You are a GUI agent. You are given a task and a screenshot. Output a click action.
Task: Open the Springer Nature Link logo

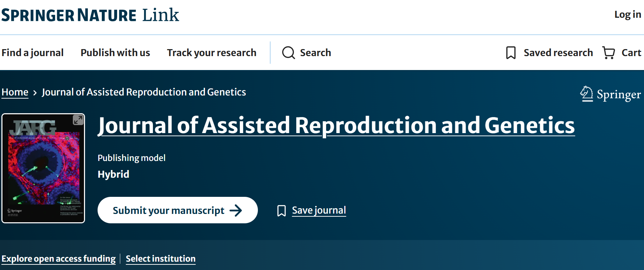(90, 15)
